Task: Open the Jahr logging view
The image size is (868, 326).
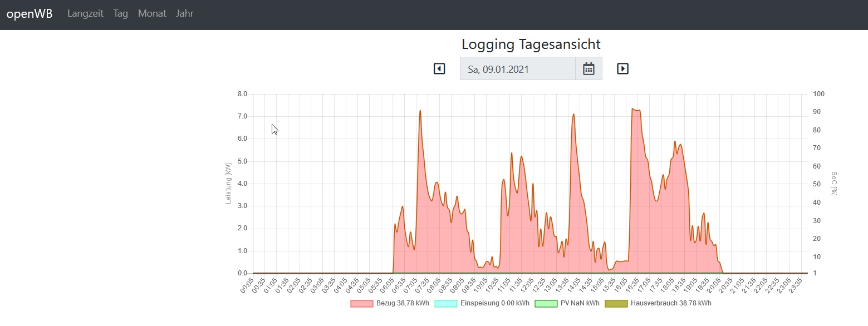Action: pyautogui.click(x=185, y=14)
